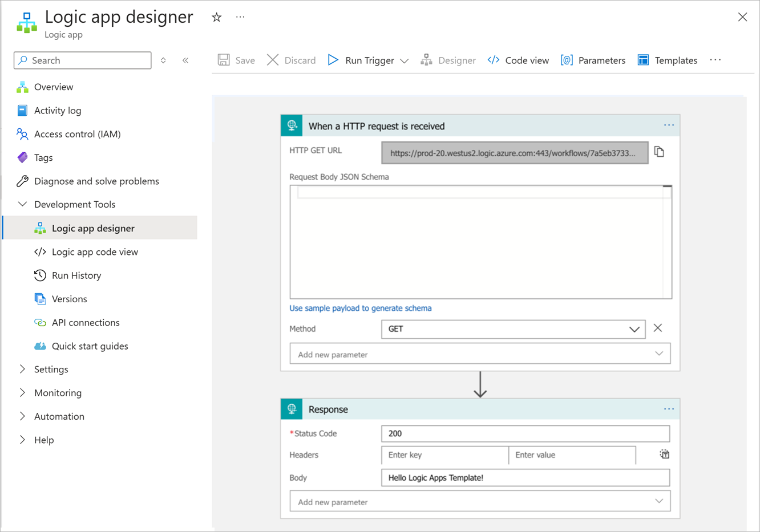The width and height of the screenshot is (760, 532).
Task: Collapse the sidebar with the double chevron
Action: [185, 60]
